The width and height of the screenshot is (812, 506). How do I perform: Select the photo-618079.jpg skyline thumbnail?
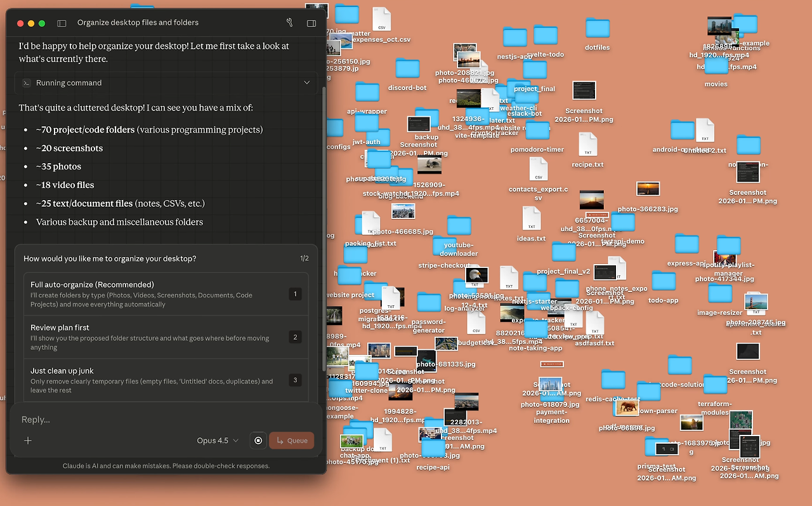coord(551,384)
